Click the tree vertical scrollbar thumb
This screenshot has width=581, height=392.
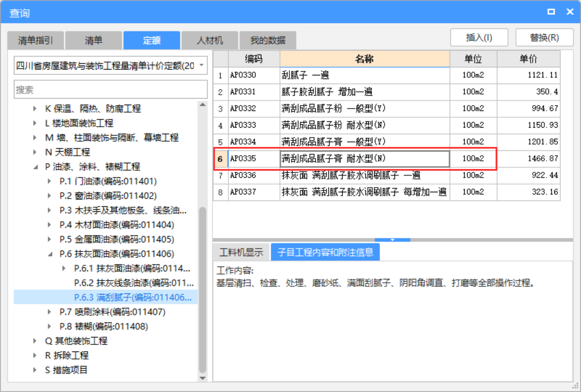point(202,290)
